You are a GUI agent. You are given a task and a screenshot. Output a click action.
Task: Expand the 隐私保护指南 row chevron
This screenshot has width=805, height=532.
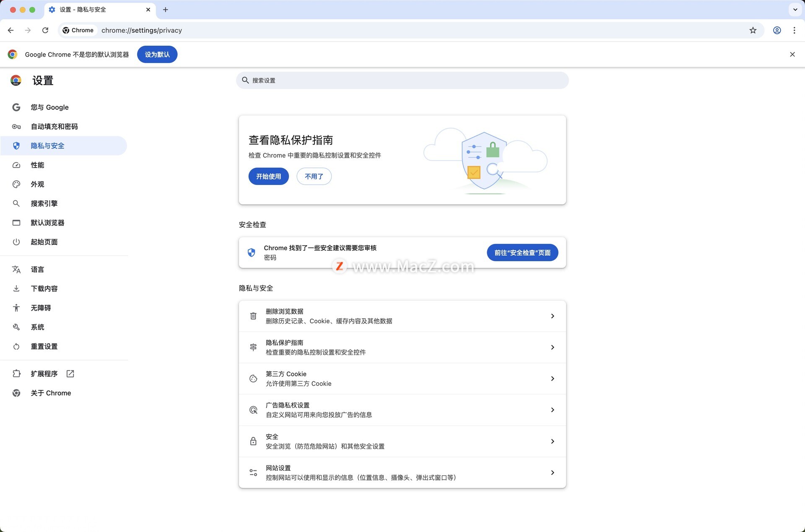coord(553,348)
